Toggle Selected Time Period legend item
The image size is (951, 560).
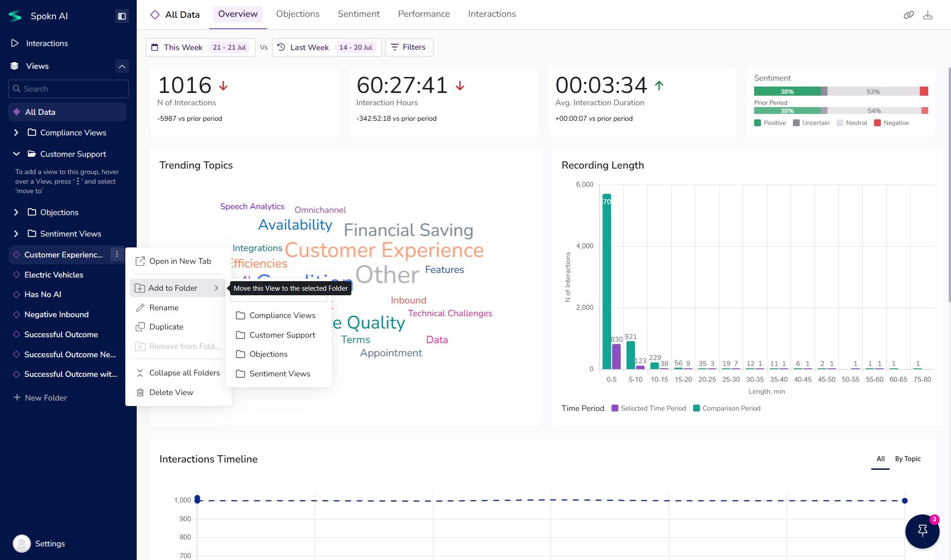tap(649, 408)
